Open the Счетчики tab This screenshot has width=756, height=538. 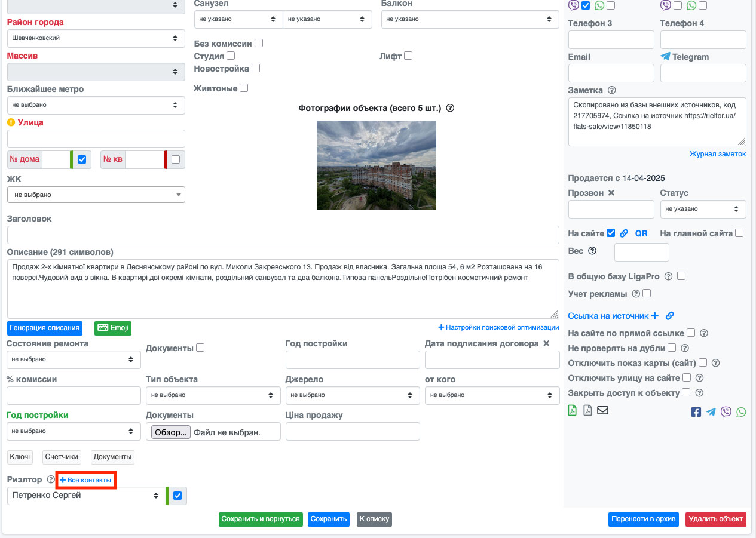[62, 457]
